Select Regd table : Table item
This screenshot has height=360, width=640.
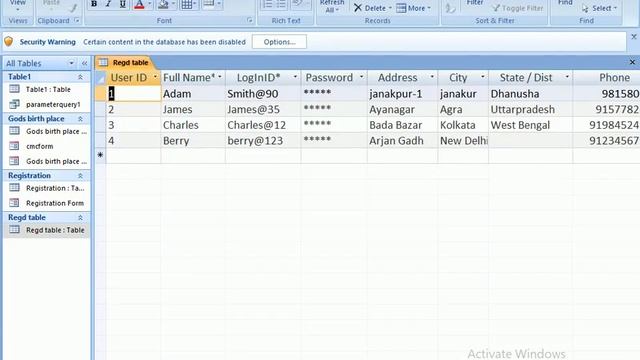click(47, 230)
